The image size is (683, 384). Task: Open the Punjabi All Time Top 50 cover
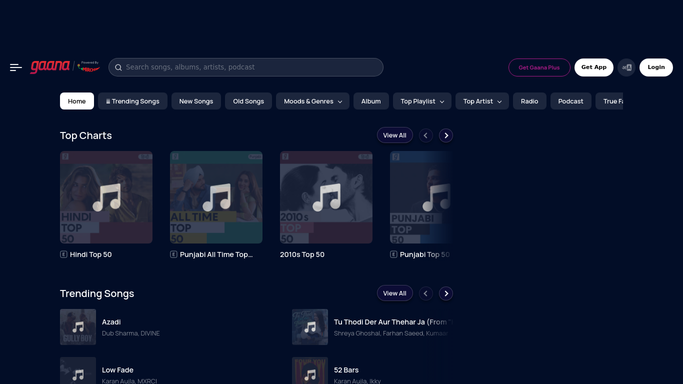pyautogui.click(x=216, y=197)
